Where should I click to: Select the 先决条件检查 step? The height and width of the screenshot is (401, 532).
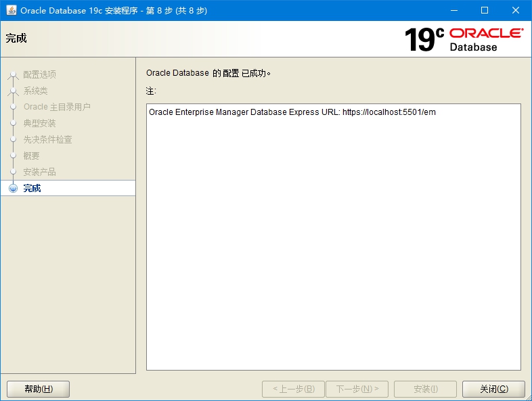[48, 139]
